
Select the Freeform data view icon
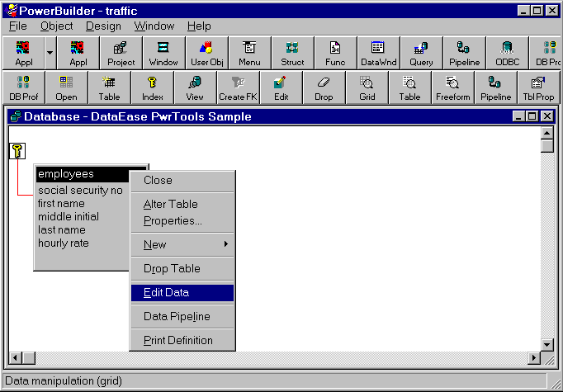452,87
